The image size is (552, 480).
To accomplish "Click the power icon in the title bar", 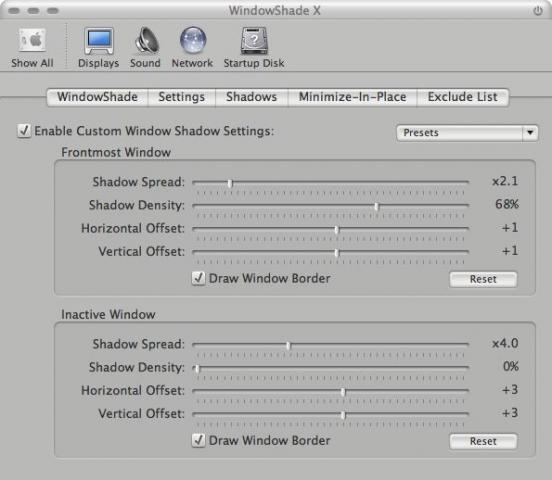I will [x=538, y=11].
